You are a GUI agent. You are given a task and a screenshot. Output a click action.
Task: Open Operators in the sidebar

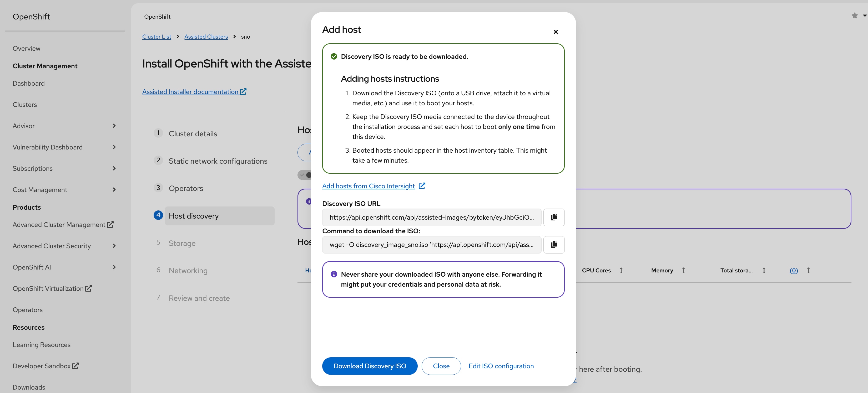point(28,309)
